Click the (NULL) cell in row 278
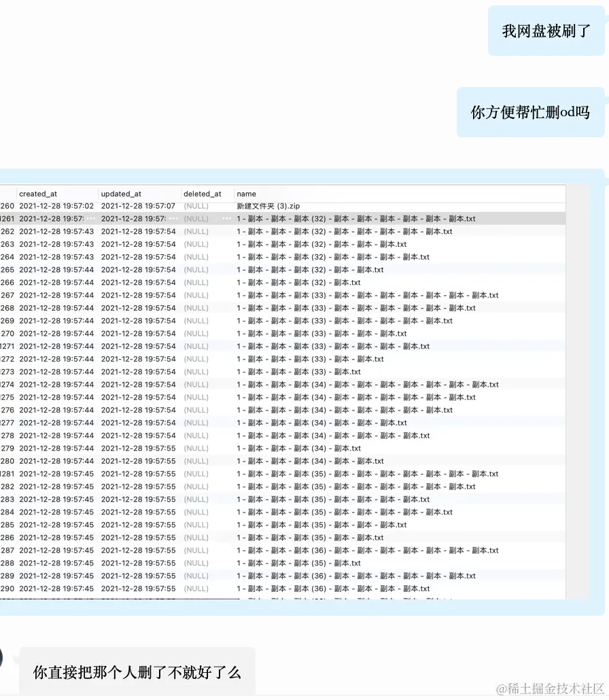Screen dimensions: 609x700 (196, 435)
